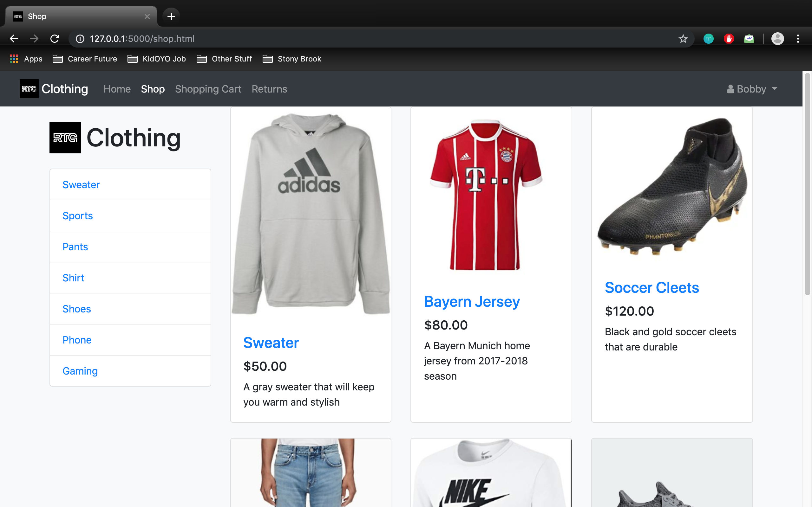
Task: Click the teal round extension icon
Action: pos(708,39)
